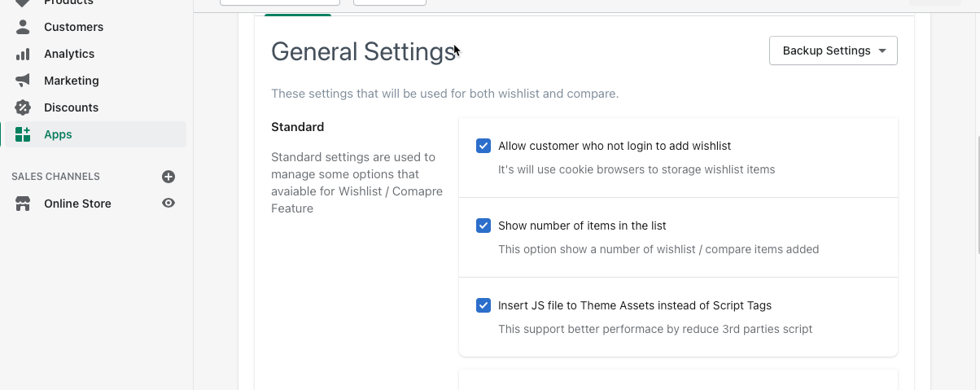Open the Discounts text link in sidebar
The image size is (980, 390).
(x=72, y=107)
